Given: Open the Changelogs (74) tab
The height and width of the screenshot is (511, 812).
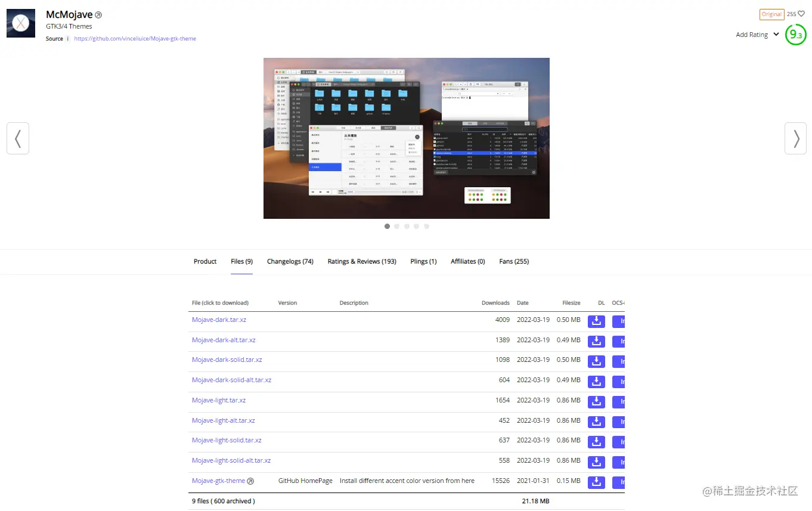Looking at the screenshot, I should point(290,262).
